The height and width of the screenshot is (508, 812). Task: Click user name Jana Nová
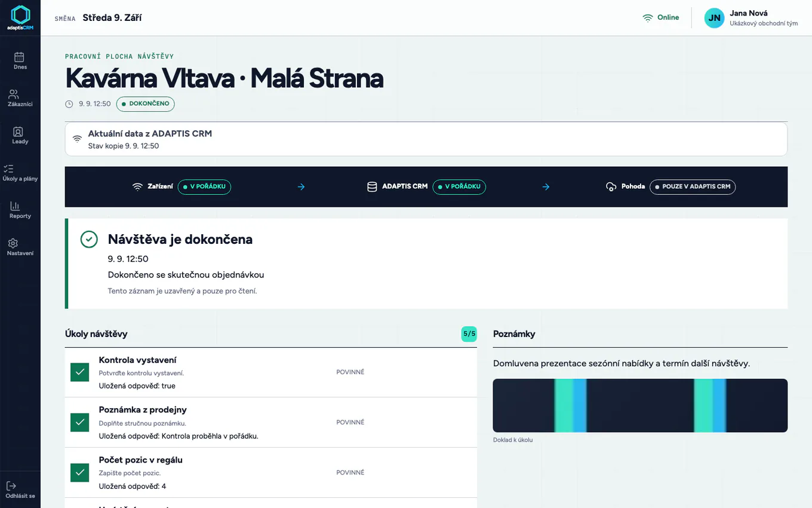point(749,13)
